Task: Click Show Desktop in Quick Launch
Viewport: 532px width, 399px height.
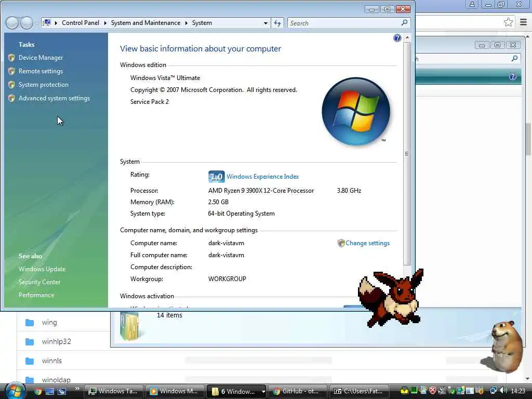Action: click(x=50, y=392)
